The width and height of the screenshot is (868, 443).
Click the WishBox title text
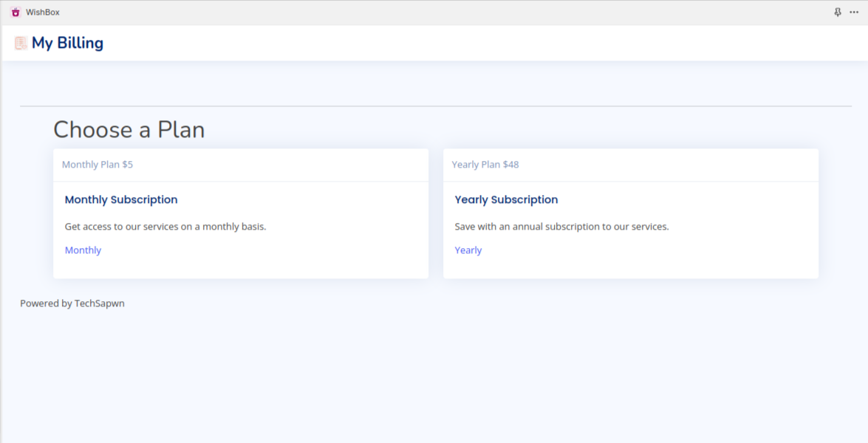click(43, 13)
